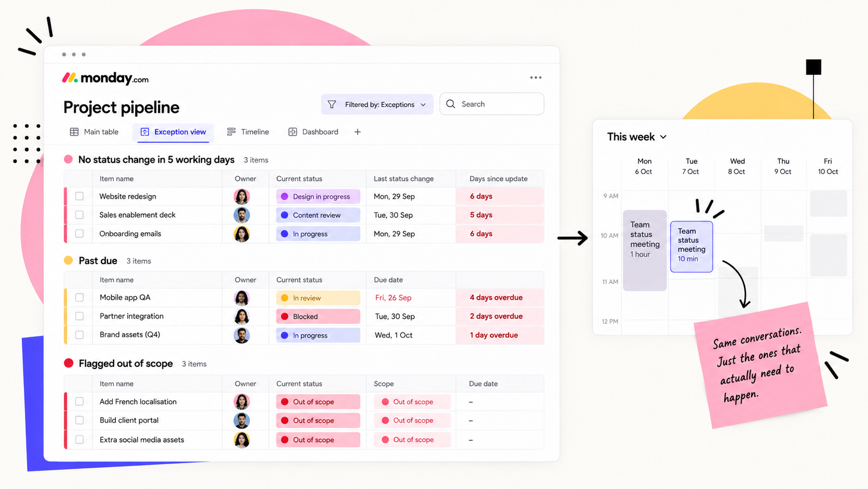Click the pink group color dot for No status change

coord(68,160)
